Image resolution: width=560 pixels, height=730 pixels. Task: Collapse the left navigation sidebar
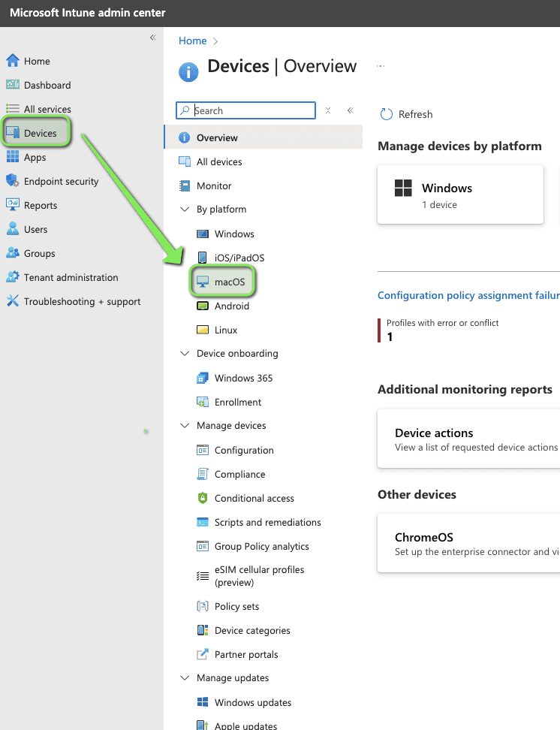point(152,38)
